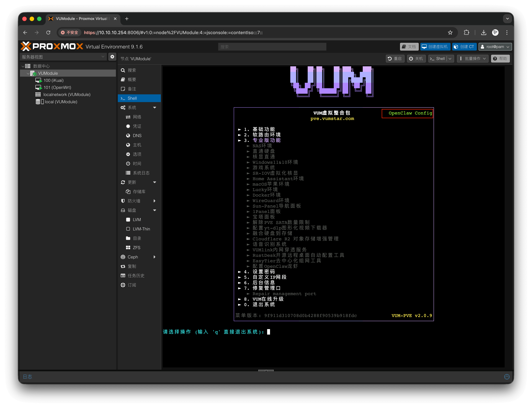Click the top-right Shell button

(x=438, y=59)
